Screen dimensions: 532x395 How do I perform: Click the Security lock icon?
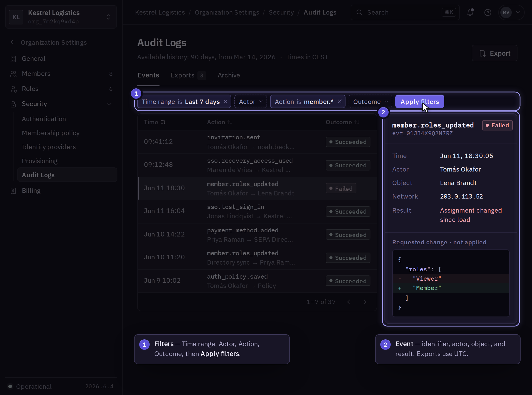[x=13, y=104]
